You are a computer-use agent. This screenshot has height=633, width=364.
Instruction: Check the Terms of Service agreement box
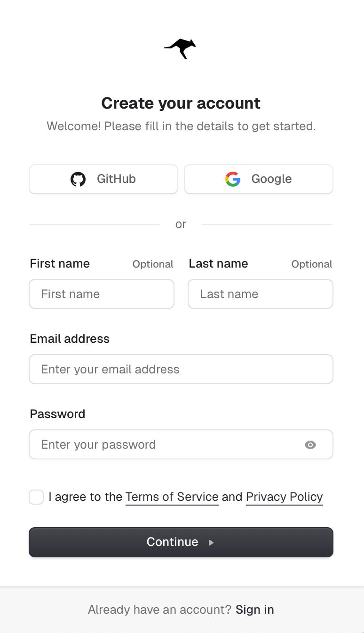[x=36, y=497]
